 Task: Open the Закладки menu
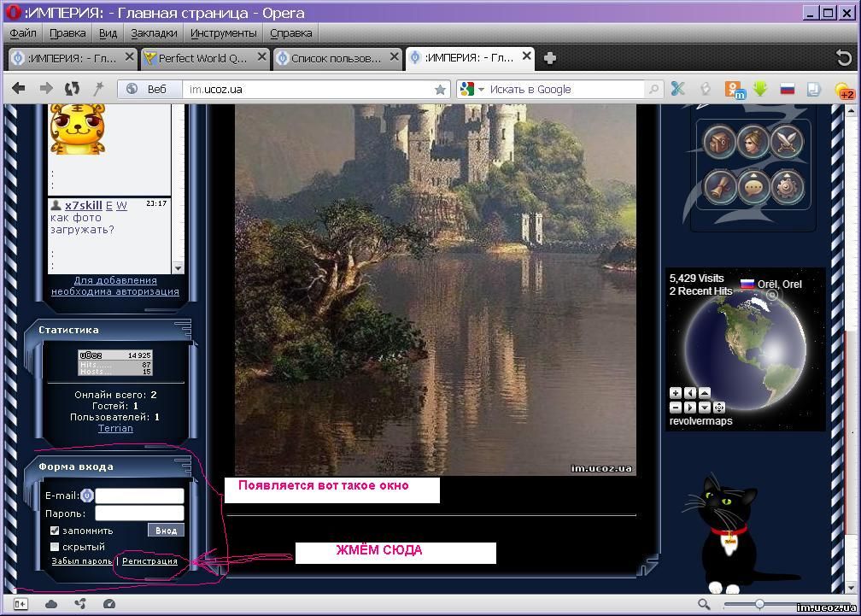pyautogui.click(x=154, y=33)
